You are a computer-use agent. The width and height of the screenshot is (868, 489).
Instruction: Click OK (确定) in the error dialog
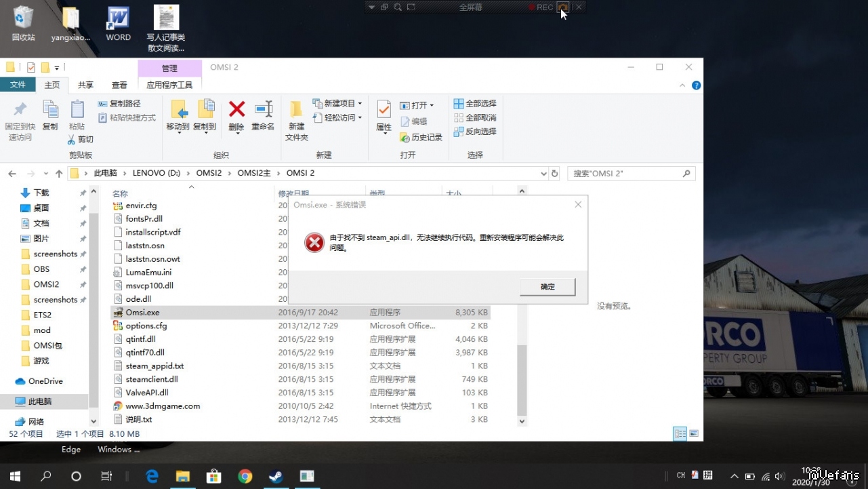547,287
